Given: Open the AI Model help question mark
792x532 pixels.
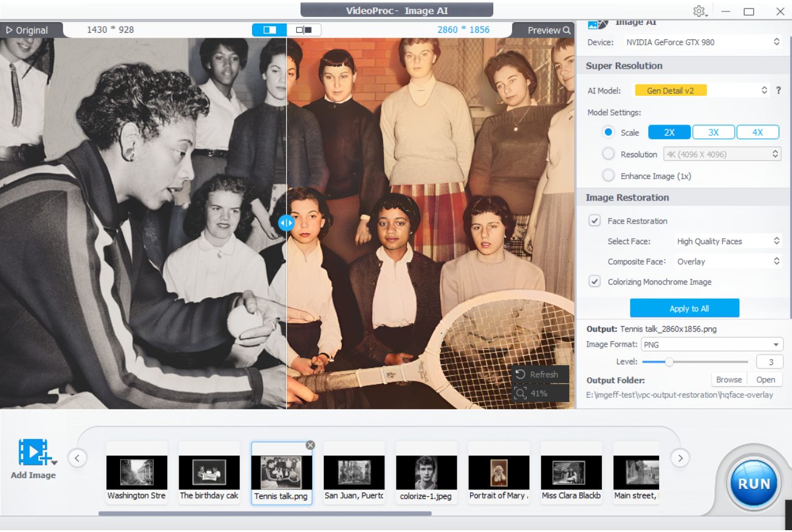Looking at the screenshot, I should 779,90.
